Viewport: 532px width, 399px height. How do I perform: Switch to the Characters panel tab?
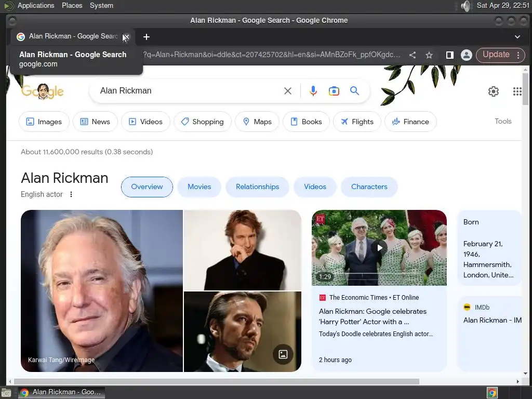[x=369, y=187]
